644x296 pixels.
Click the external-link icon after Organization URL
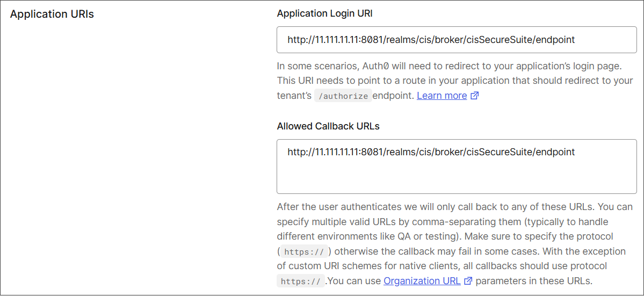pyautogui.click(x=468, y=281)
